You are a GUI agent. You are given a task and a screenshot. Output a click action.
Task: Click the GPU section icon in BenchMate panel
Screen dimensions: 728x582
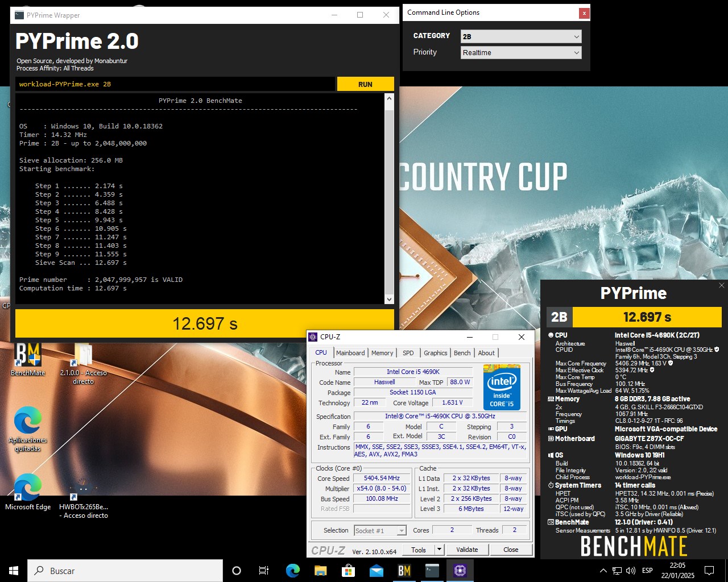(551, 429)
